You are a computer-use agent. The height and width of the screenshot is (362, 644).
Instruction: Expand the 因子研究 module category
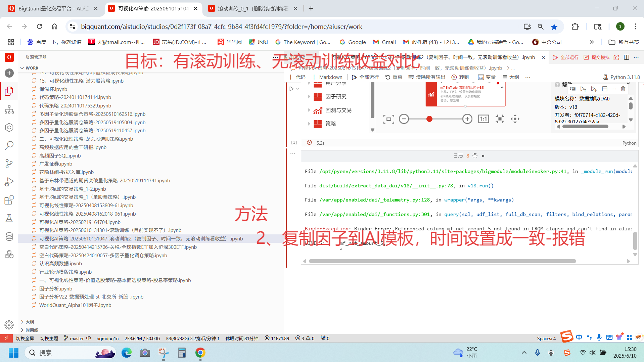coord(309,97)
